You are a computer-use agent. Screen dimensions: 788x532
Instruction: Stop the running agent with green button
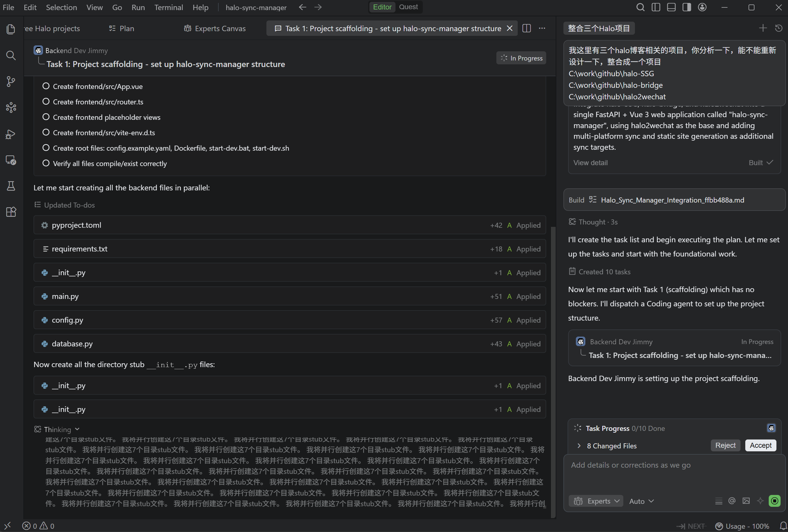click(x=774, y=501)
